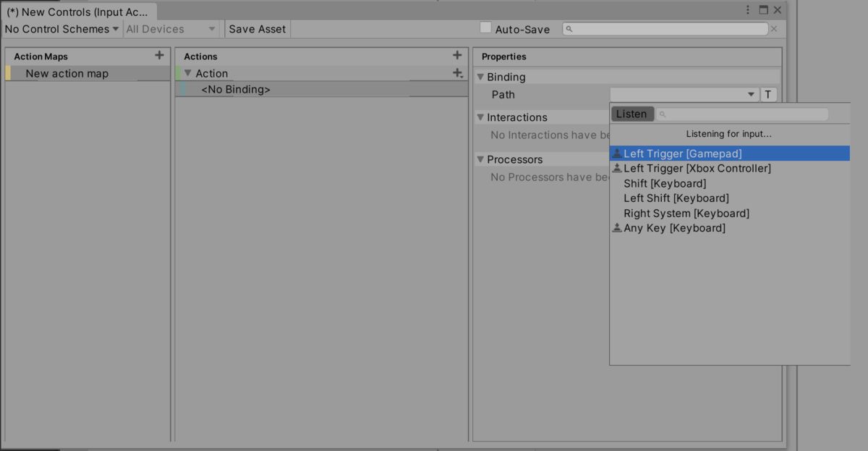868x451 pixels.
Task: Clear the asset search field
Action: point(774,29)
